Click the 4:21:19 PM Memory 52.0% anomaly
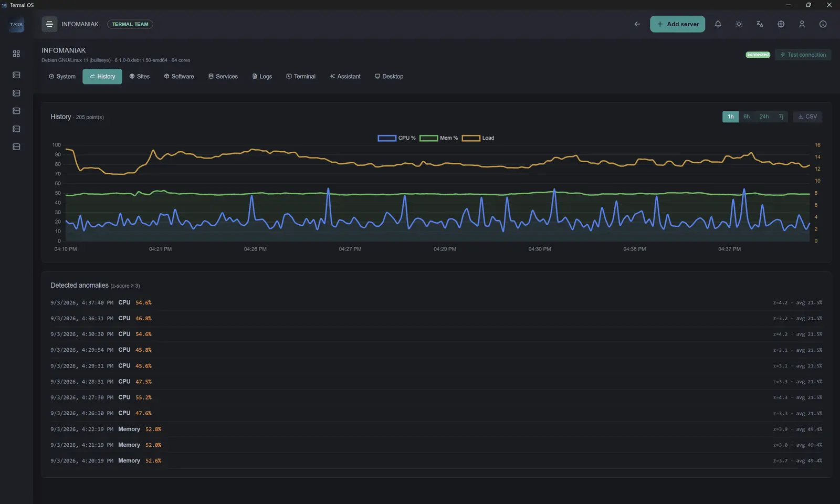 click(x=436, y=445)
